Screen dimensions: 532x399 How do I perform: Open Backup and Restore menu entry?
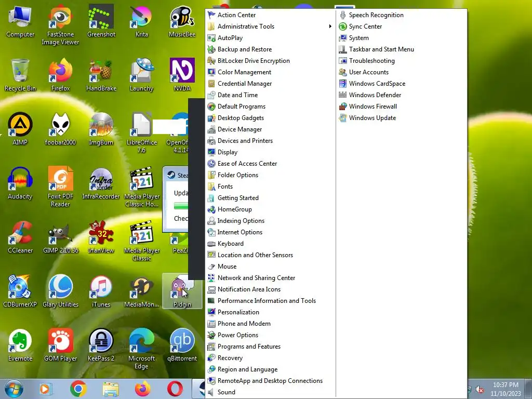click(x=270, y=49)
